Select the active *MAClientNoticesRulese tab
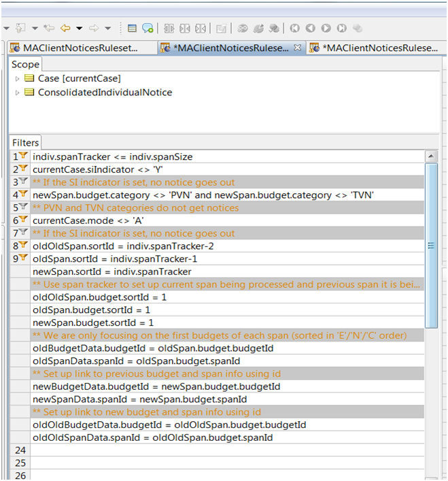This screenshot has height=481, width=448. coord(230,48)
